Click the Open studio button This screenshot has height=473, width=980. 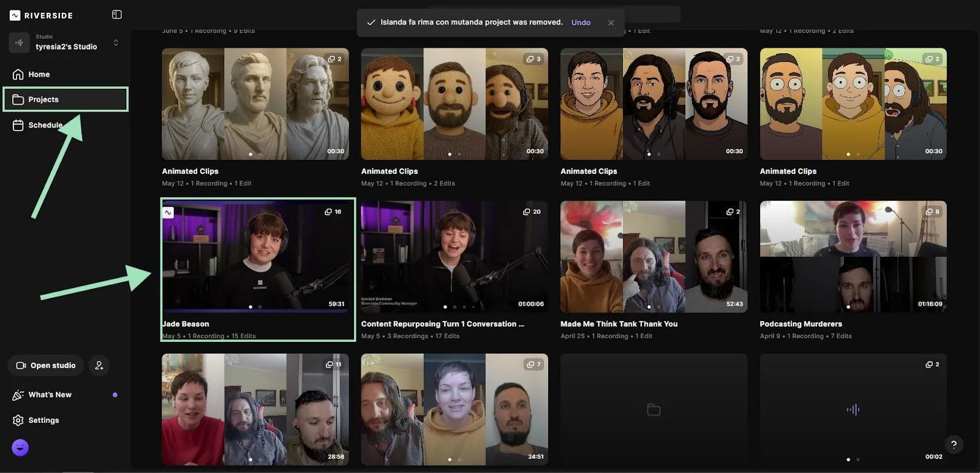[46, 365]
